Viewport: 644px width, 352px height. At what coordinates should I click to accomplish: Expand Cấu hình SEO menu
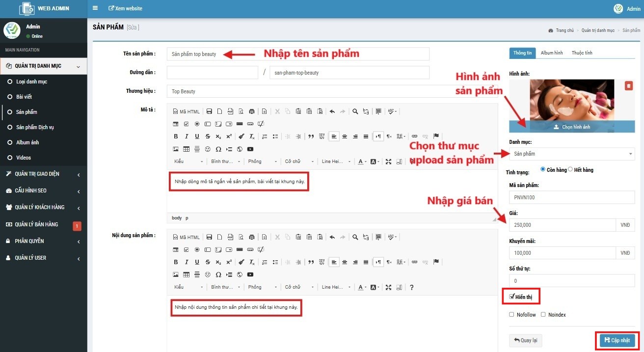[x=44, y=190]
